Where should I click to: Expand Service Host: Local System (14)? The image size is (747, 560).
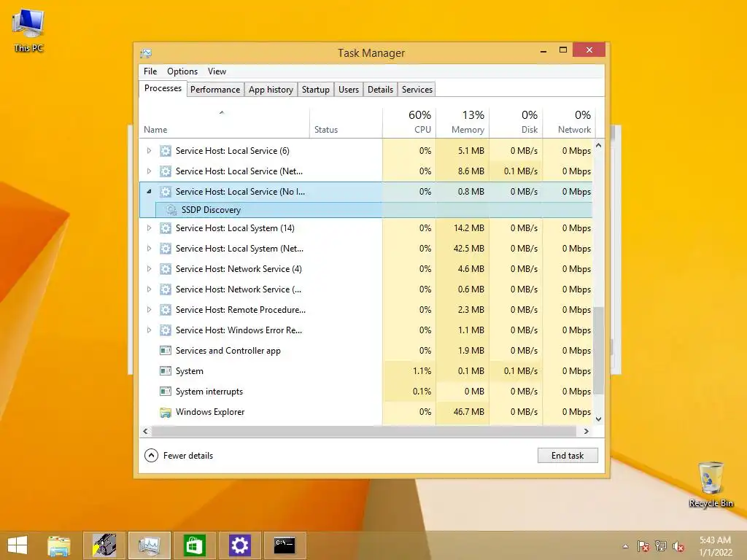(x=149, y=228)
